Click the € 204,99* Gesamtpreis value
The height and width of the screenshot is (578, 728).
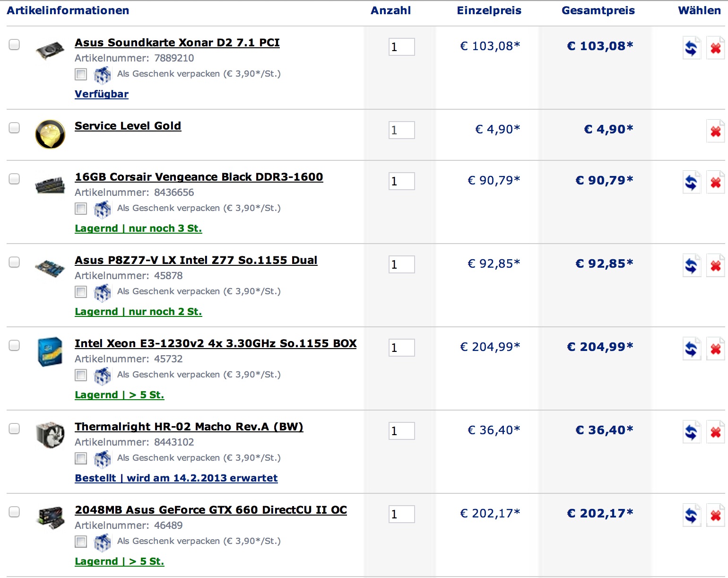pyautogui.click(x=600, y=347)
